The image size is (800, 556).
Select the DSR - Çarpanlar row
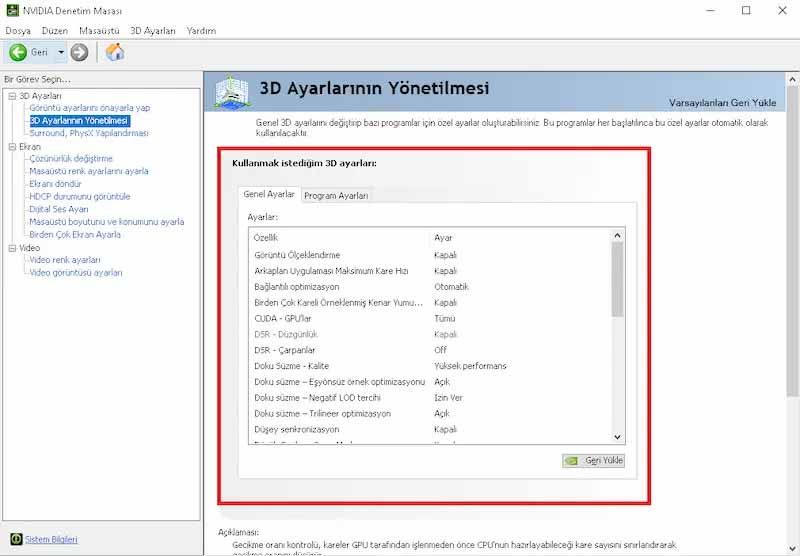430,350
